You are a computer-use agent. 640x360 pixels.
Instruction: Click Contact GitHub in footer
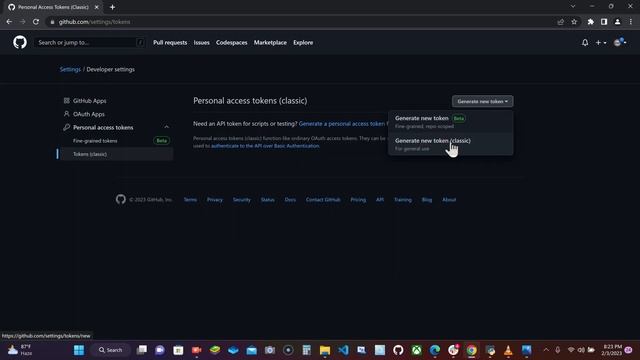(323, 200)
